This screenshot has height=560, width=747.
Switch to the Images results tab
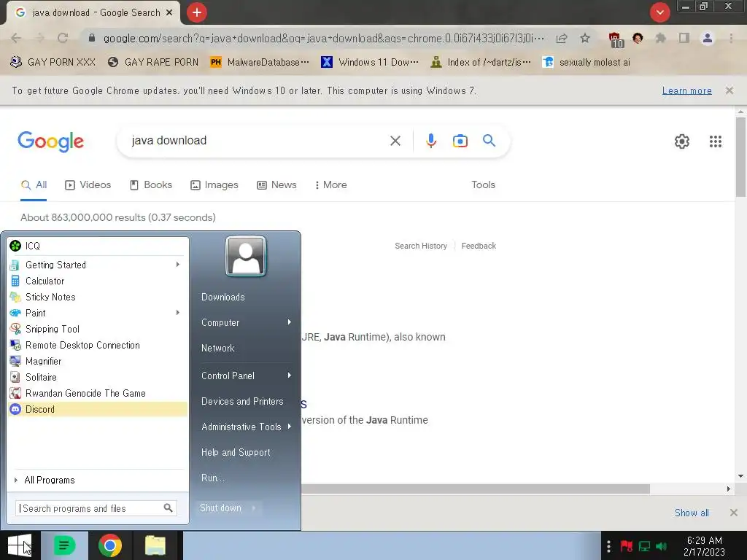(x=214, y=184)
